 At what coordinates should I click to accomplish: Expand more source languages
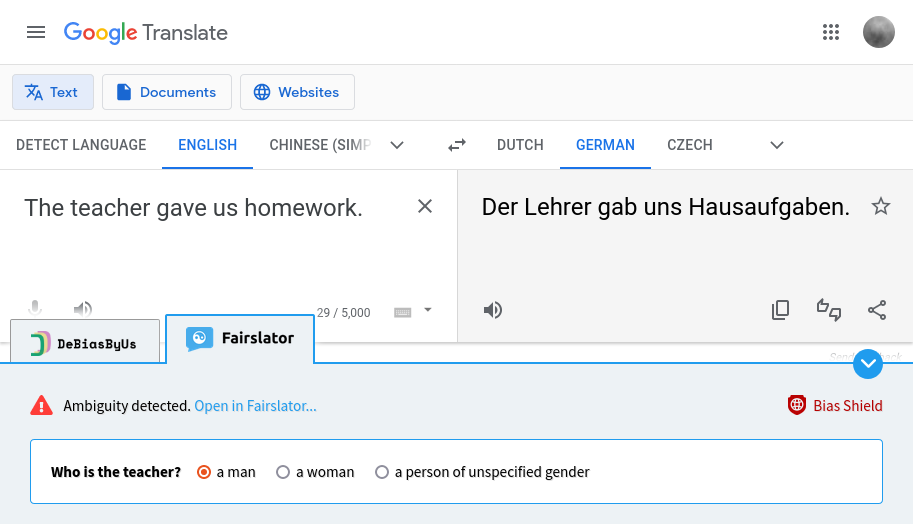pos(397,145)
